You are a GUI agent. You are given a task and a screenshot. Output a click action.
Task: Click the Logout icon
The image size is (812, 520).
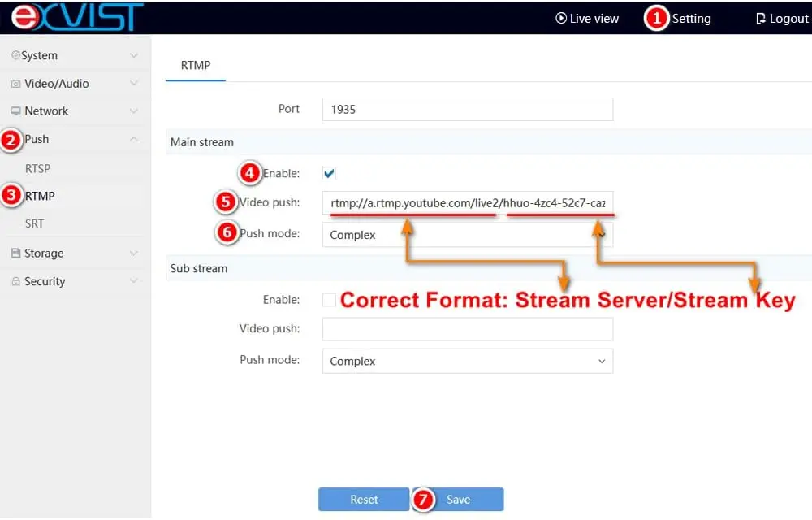(760, 18)
